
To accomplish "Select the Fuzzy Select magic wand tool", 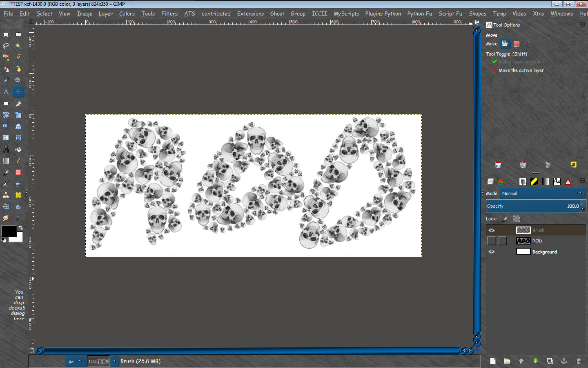I will [x=18, y=46].
